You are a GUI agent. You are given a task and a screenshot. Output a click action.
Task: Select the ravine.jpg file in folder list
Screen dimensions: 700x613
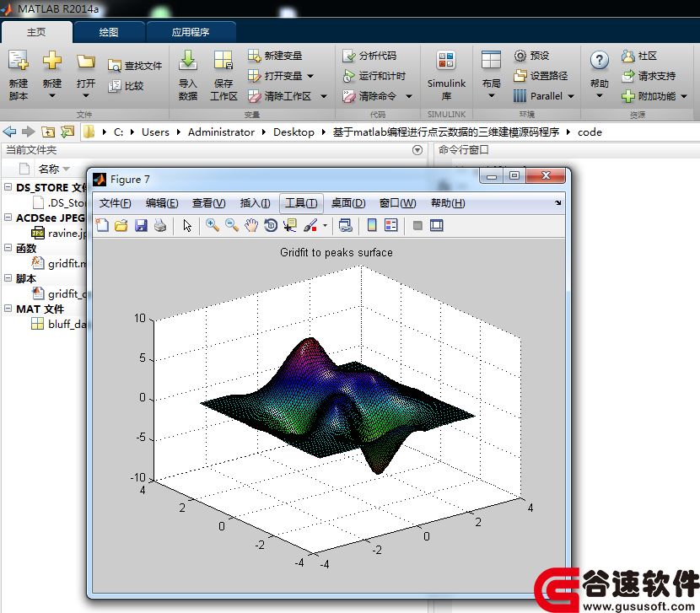coord(59,233)
